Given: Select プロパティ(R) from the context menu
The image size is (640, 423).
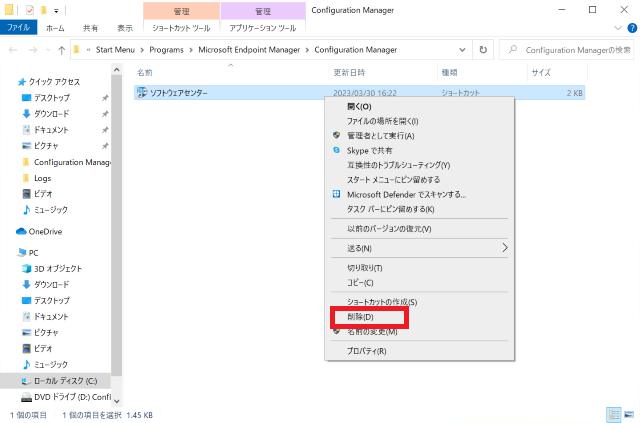Looking at the screenshot, I should [x=366, y=351].
